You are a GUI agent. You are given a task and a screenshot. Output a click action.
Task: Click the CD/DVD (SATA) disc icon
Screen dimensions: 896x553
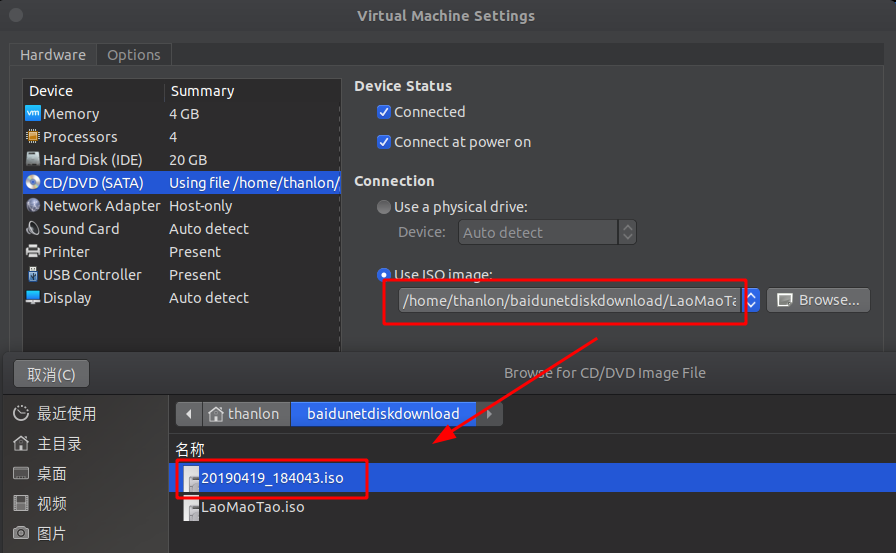point(33,182)
